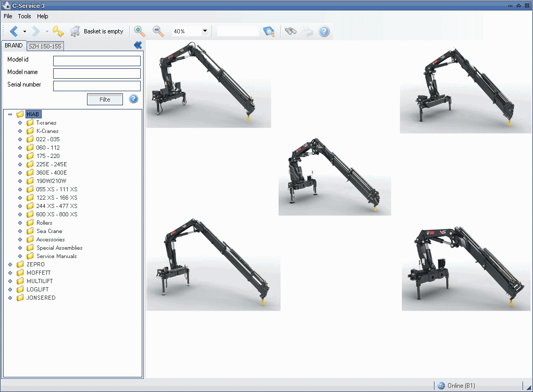Open toolbar help using the question mark icon

point(324,31)
